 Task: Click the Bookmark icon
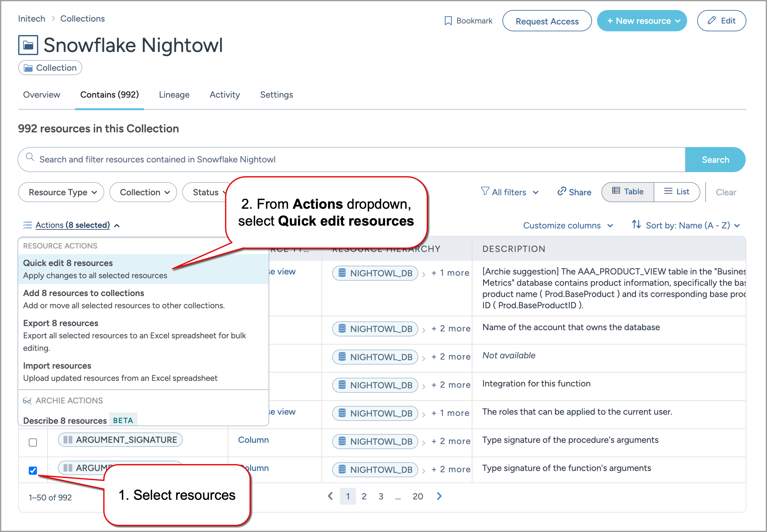pyautogui.click(x=448, y=21)
